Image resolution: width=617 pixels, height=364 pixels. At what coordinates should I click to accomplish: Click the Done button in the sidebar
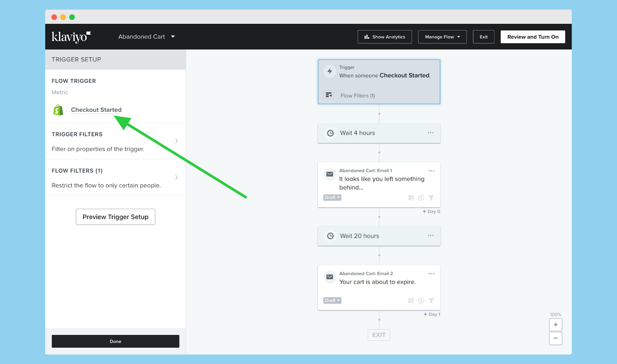[x=116, y=341]
